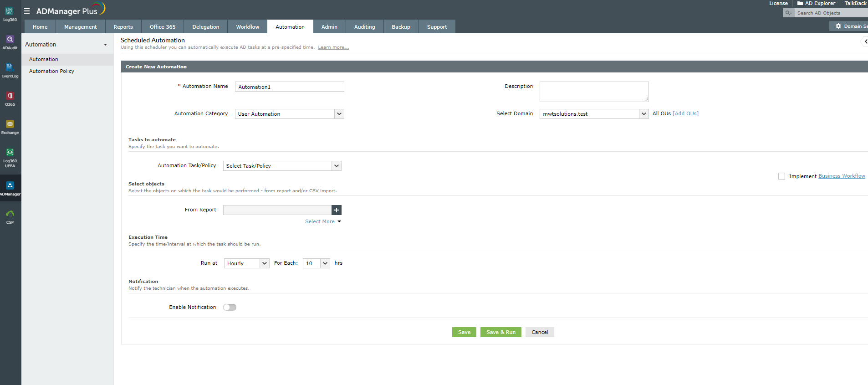The width and height of the screenshot is (868, 385).
Task: Open the O365 sidebar icon
Action: [10, 98]
